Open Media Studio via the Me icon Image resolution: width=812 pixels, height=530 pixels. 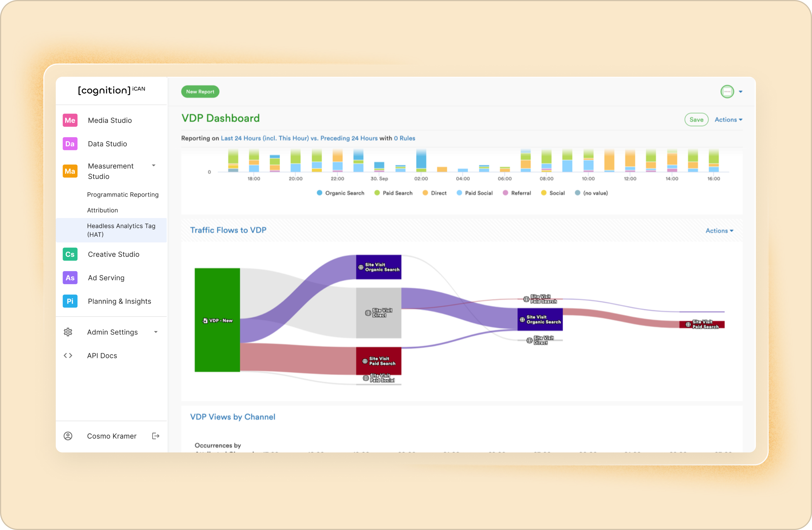70,121
